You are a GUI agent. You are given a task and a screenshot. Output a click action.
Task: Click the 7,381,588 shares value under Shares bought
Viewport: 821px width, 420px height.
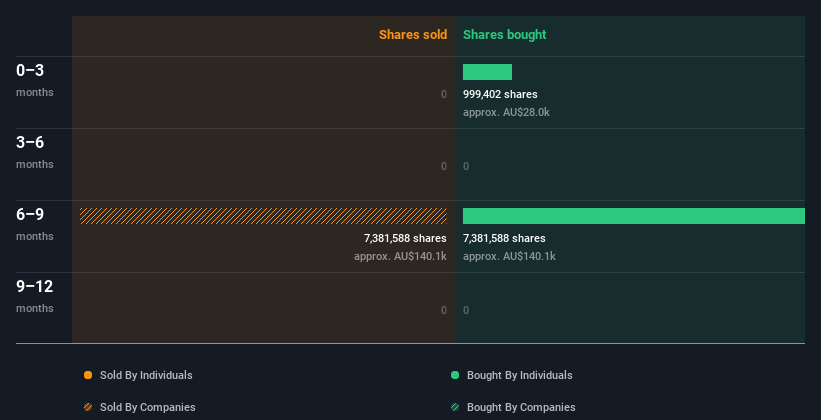(x=504, y=238)
